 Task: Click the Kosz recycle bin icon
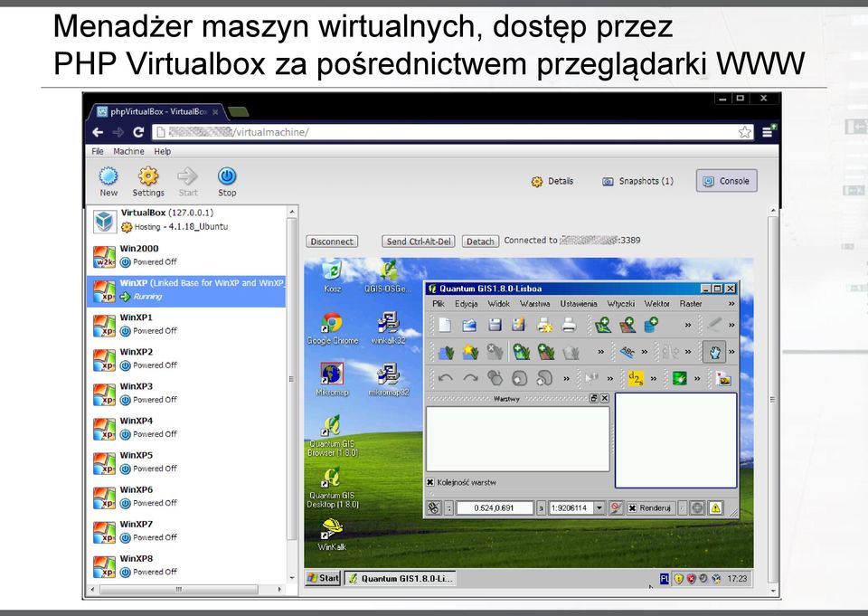coord(332,277)
